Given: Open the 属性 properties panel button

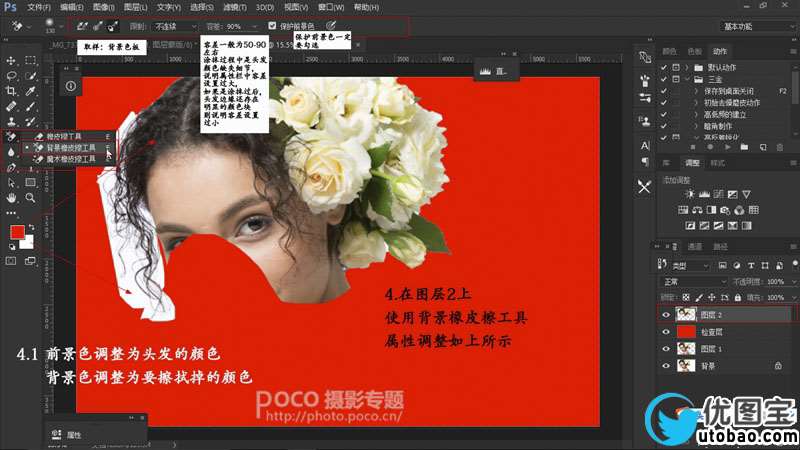Looking at the screenshot, I should pyautogui.click(x=67, y=435).
